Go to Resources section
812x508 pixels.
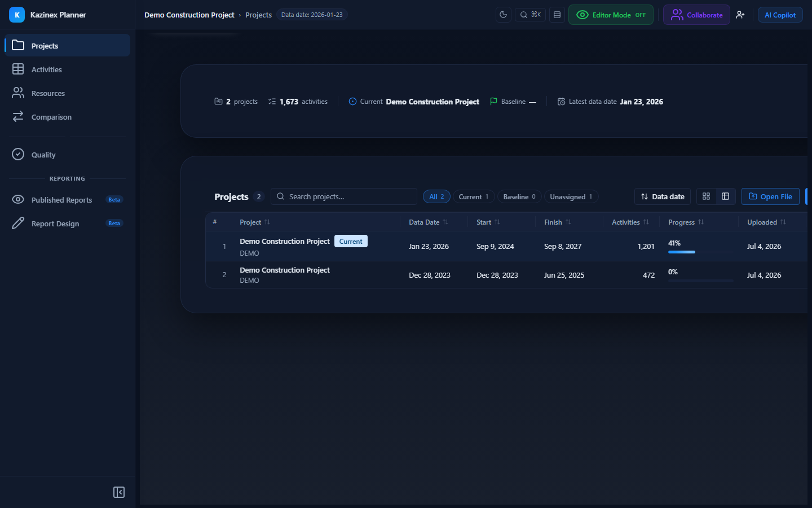pos(68,93)
